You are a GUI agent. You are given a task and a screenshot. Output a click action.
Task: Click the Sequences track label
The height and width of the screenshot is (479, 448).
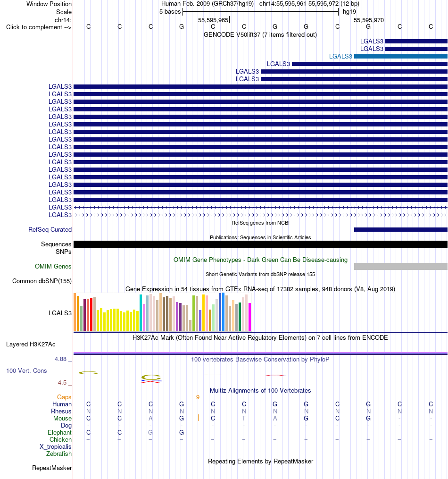[56, 244]
